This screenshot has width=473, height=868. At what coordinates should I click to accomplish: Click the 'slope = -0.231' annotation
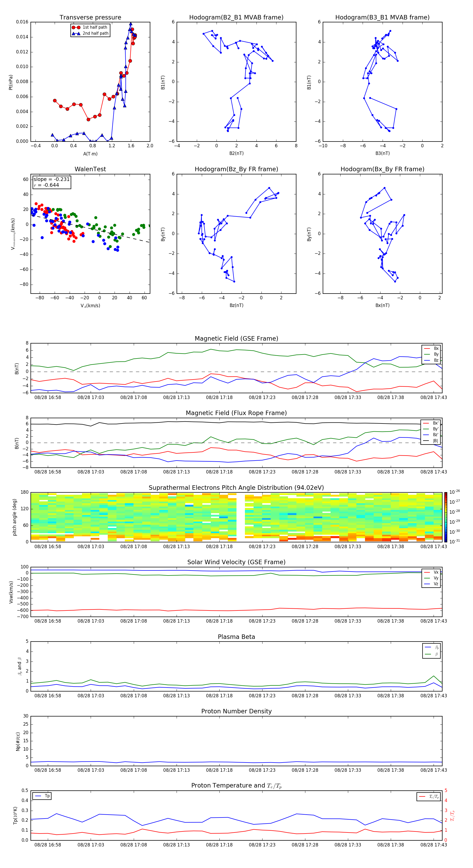point(52,179)
